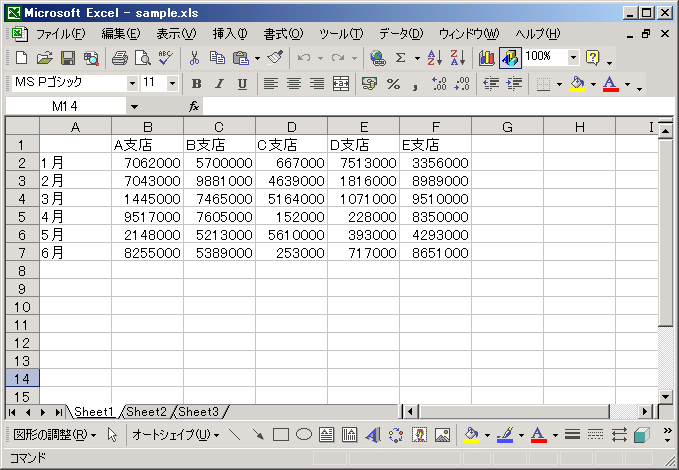The width and height of the screenshot is (679, 470).
Task: Toggle Italic formatting
Action: tap(220, 84)
